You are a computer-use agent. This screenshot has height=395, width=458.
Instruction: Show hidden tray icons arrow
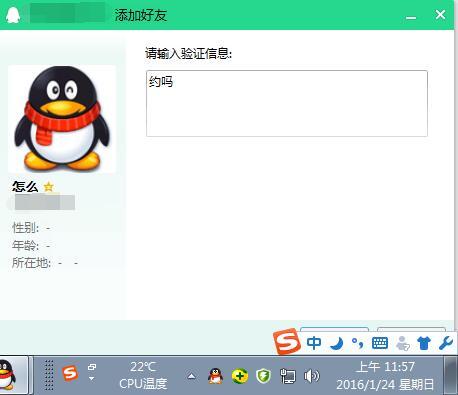tap(191, 376)
